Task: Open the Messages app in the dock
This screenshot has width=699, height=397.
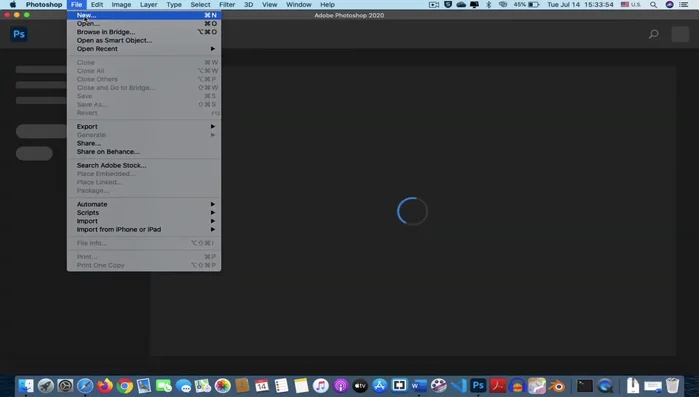Action: [183, 385]
